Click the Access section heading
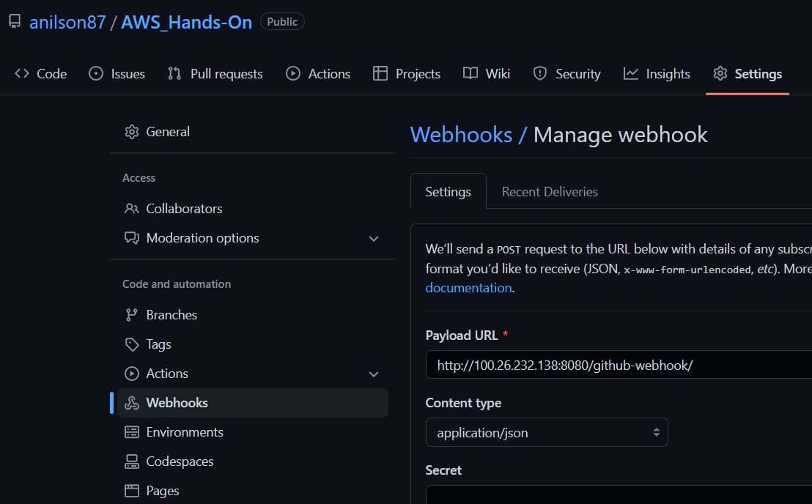Screen dimensions: 812x504 (x=139, y=178)
